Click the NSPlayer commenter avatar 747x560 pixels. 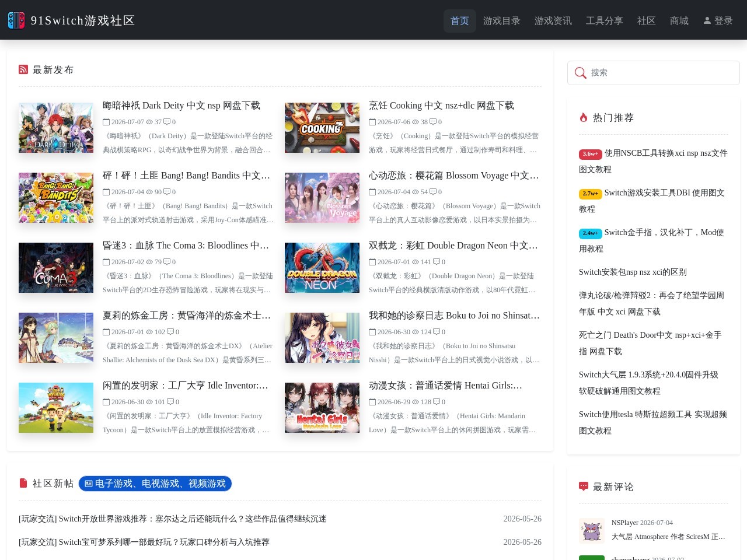coord(592,531)
